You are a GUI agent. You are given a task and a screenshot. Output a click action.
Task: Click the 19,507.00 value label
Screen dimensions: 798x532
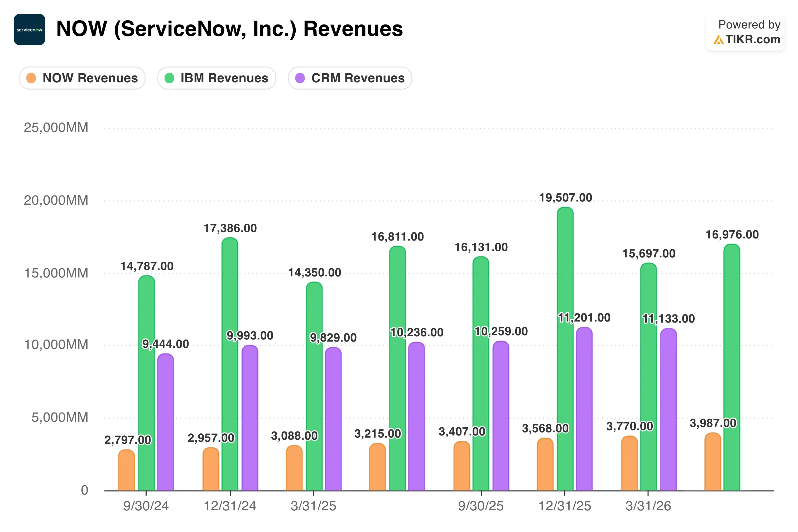click(566, 198)
